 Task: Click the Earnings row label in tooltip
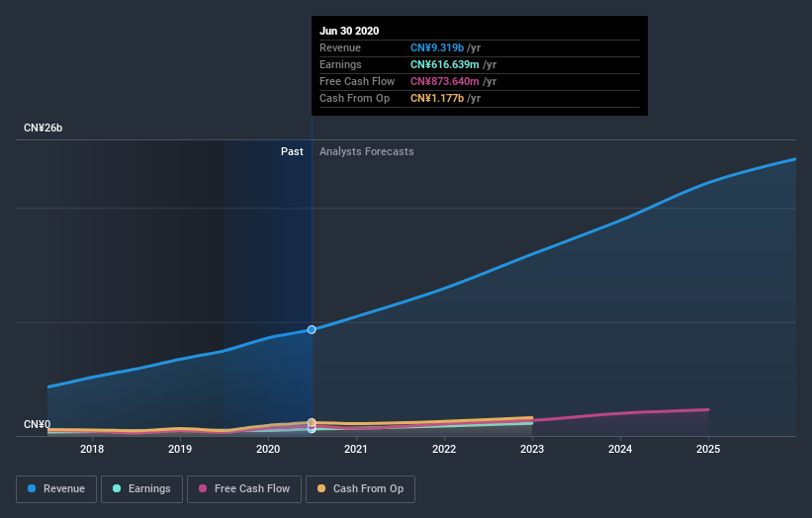[x=341, y=64]
